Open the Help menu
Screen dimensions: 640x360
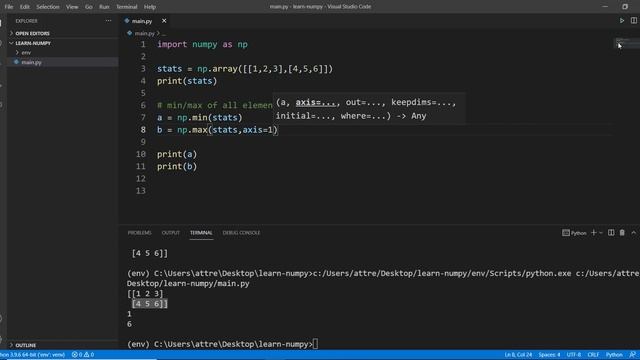[x=150, y=7]
